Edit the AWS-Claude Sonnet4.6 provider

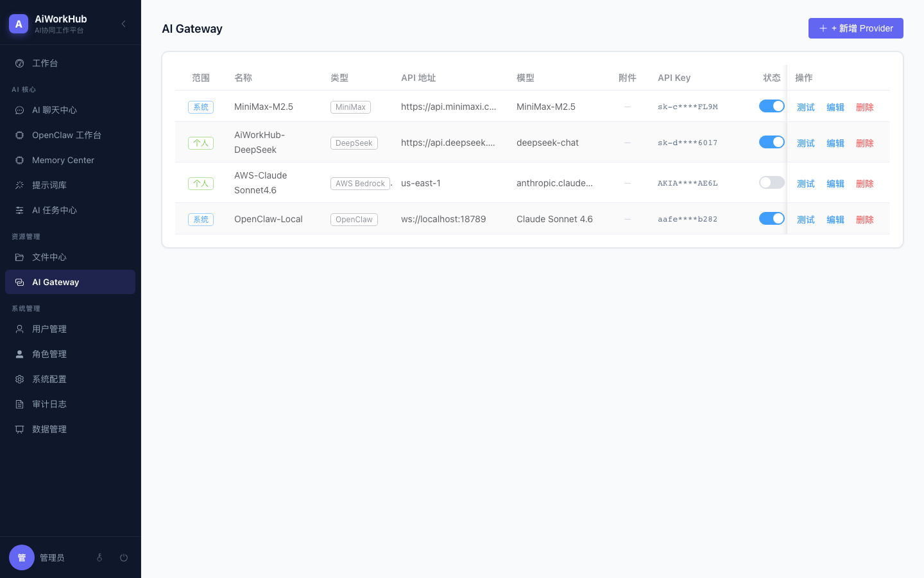[835, 184]
